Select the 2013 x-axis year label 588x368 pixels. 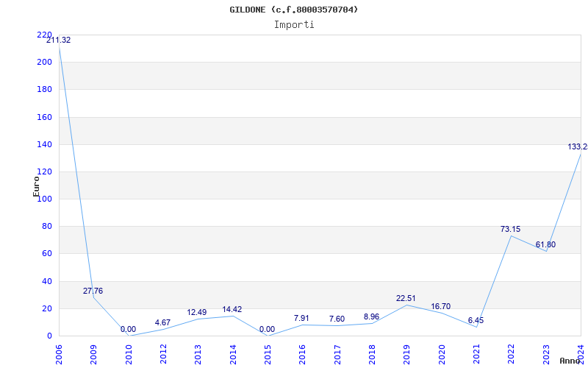point(198,354)
